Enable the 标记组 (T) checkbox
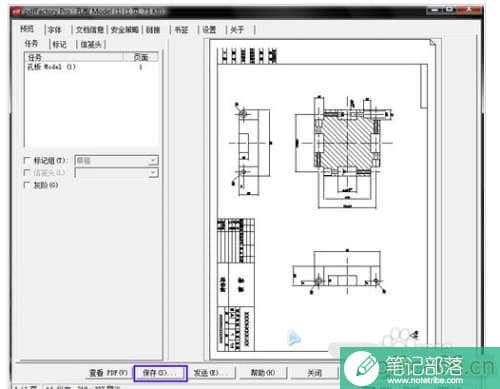The height and width of the screenshot is (389, 500). tap(28, 160)
